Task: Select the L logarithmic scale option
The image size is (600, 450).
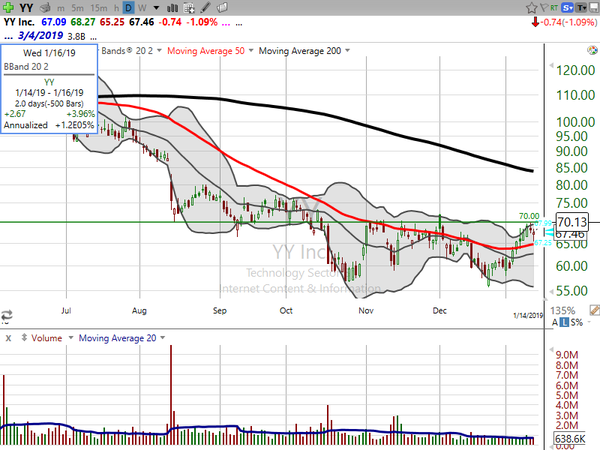Action: (x=564, y=323)
